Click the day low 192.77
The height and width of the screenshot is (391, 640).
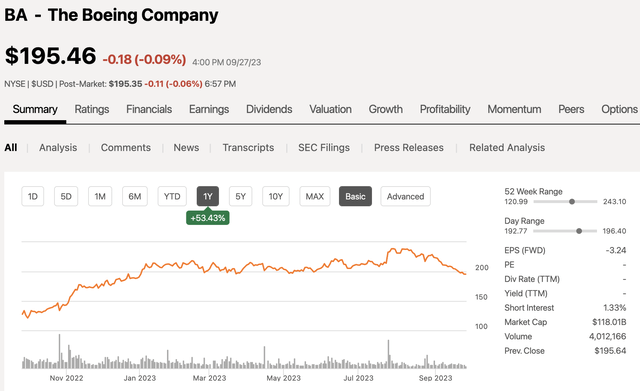pyautogui.click(x=516, y=231)
